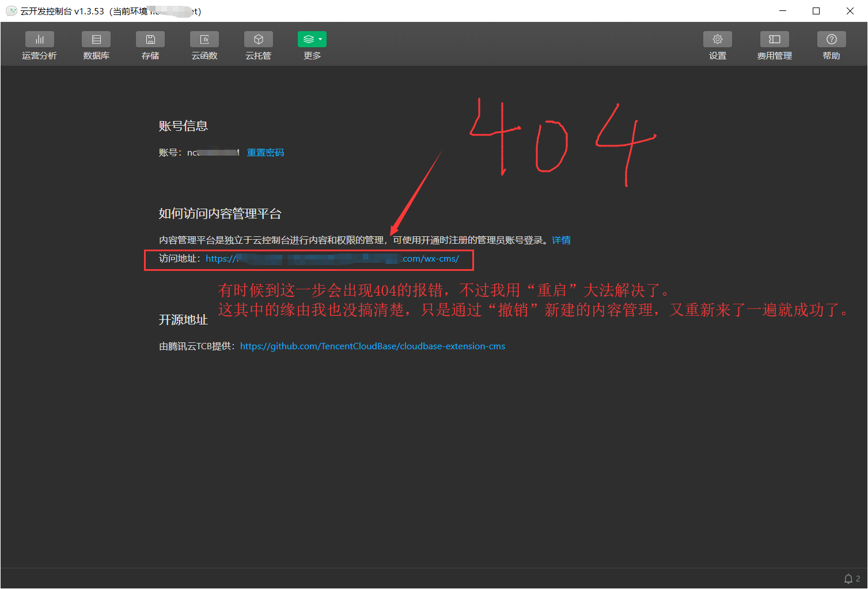Click the 详情 details link
The height and width of the screenshot is (589, 868).
(x=561, y=240)
